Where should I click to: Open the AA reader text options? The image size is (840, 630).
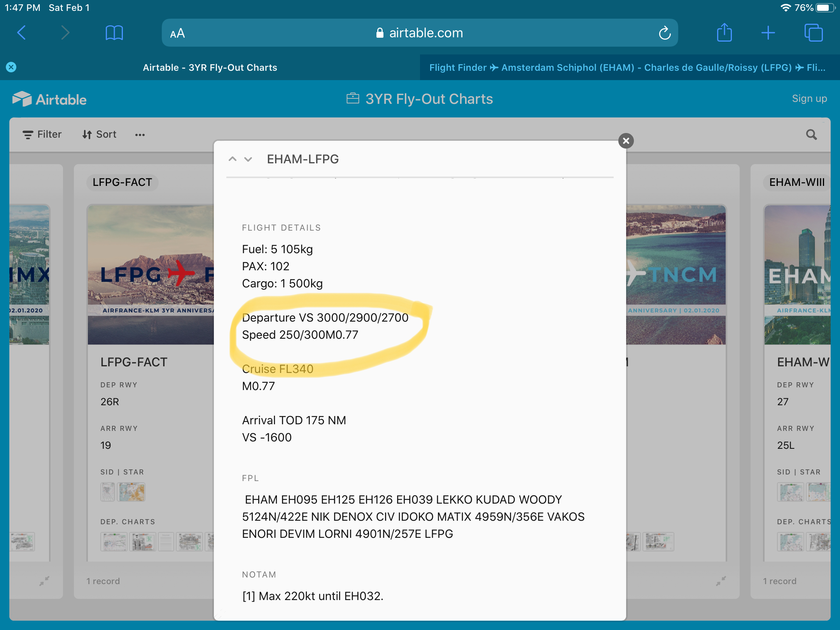(x=177, y=33)
